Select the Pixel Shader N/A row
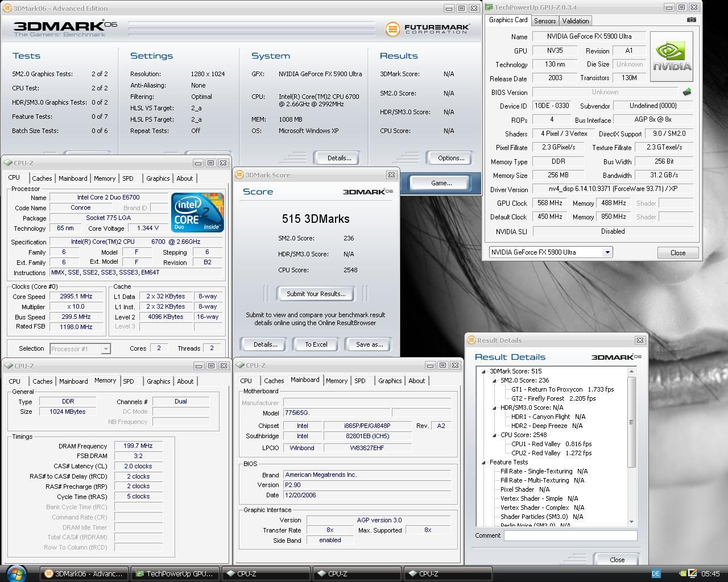Viewport: 728px width, 582px height. pos(525,489)
